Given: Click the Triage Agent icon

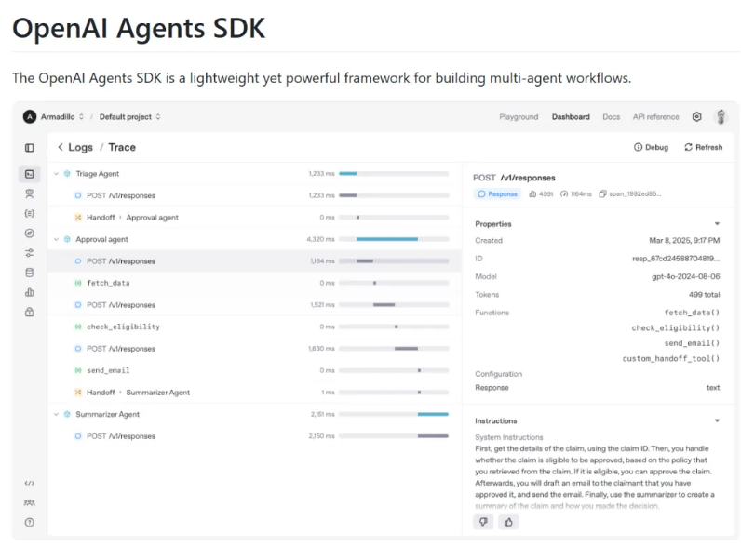Looking at the screenshot, I should coord(67,174).
